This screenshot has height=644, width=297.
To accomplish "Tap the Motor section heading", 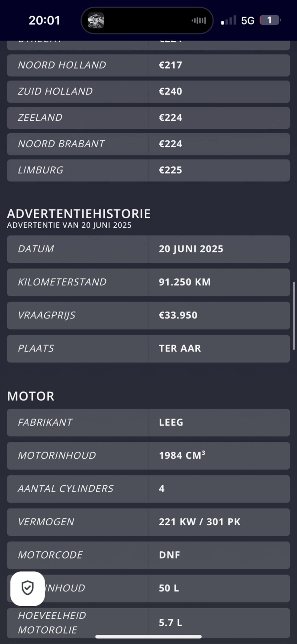I will (31, 396).
